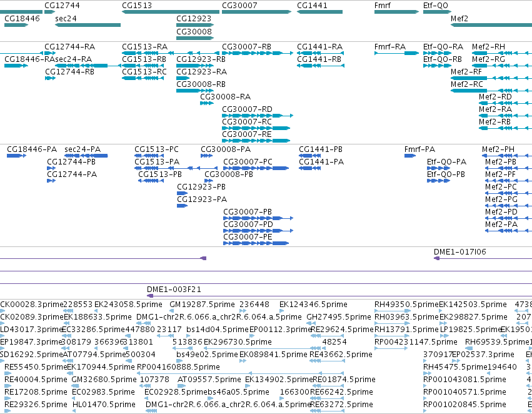Viewport: 532px width, 414px height.
Task: Select the CG12744 gene label
Action: [x=62, y=6]
